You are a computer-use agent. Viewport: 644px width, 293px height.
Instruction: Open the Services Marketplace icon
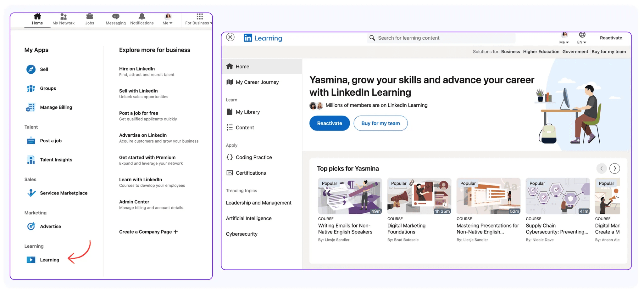(31, 193)
